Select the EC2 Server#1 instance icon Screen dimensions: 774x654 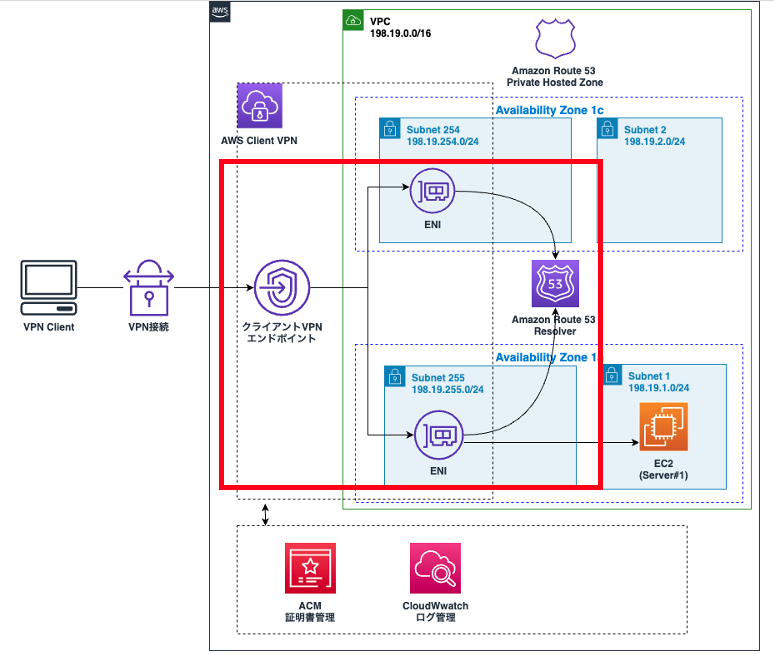tap(663, 426)
